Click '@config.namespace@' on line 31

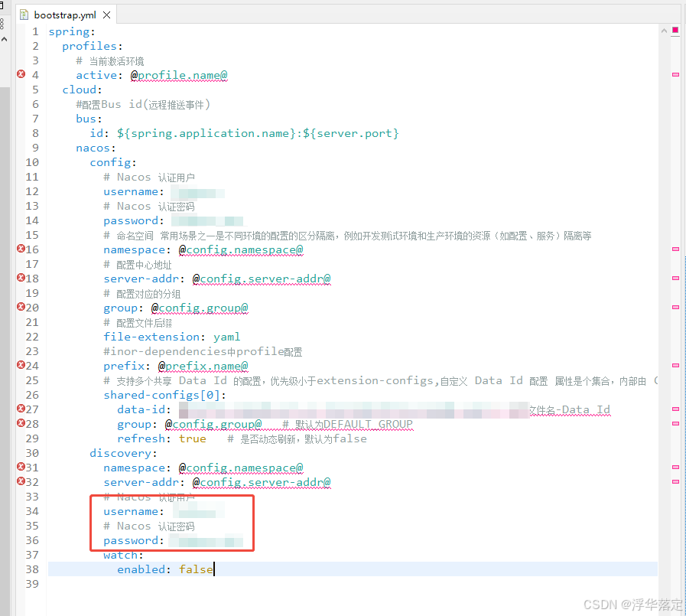tap(241, 468)
